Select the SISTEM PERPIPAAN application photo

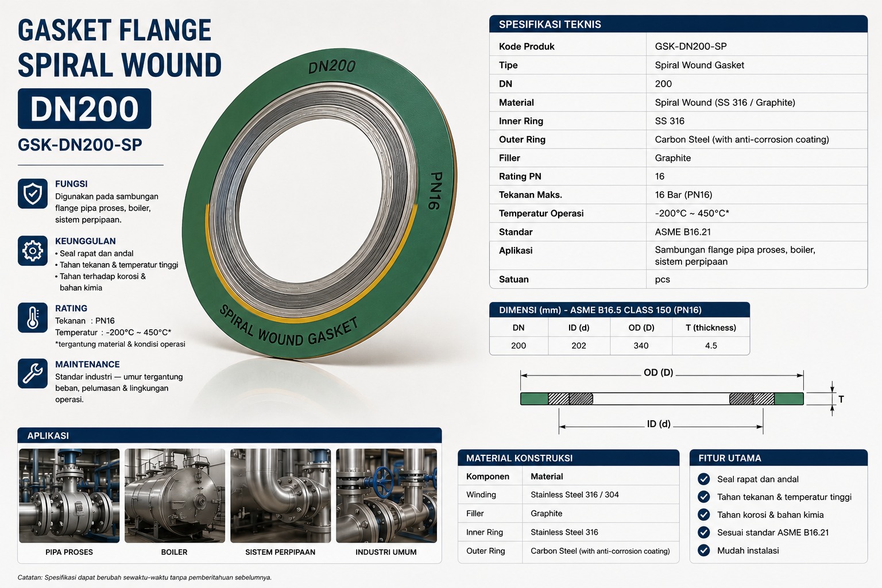click(280, 496)
